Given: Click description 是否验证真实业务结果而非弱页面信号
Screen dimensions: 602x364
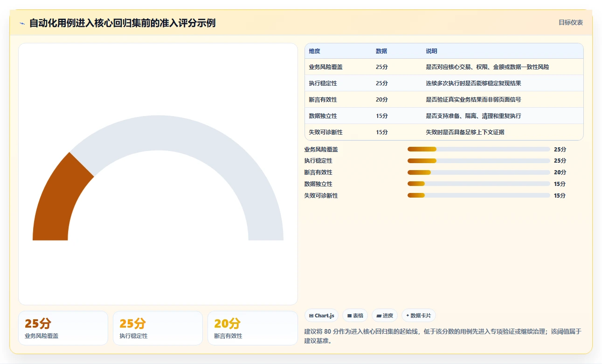Looking at the screenshot, I should 473,100.
